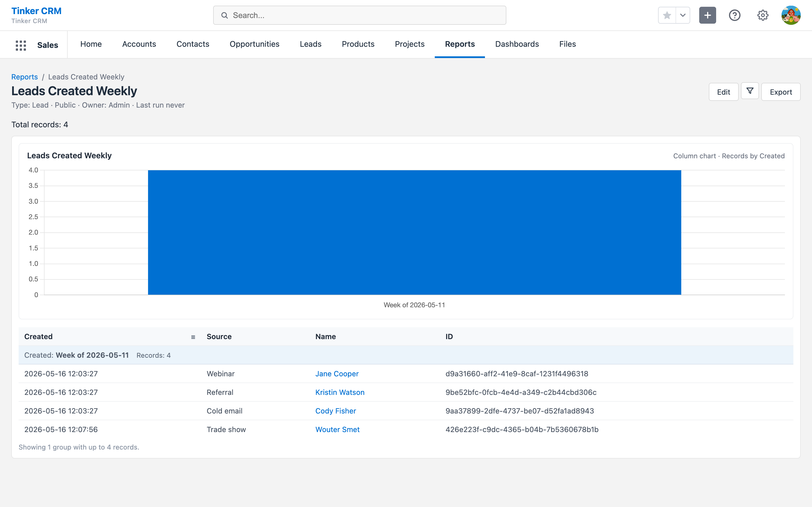This screenshot has width=812, height=507.
Task: Export the Leads Created Weekly report
Action: [x=781, y=92]
